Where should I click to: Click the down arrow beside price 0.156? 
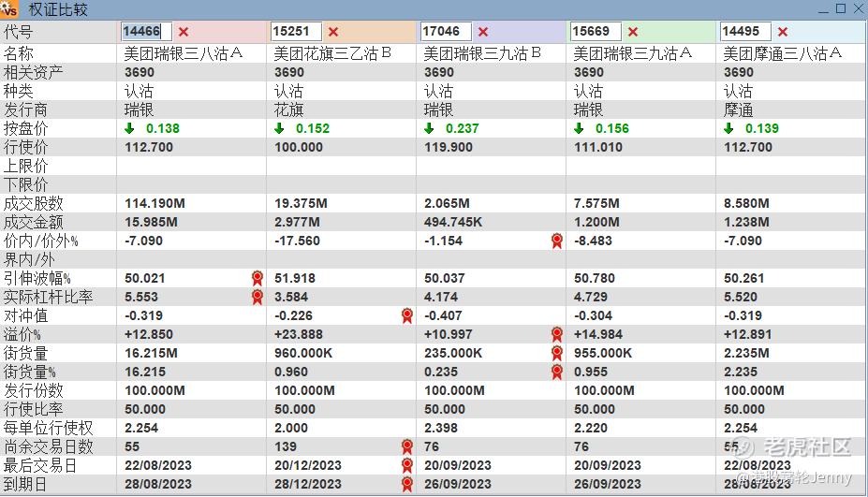click(x=579, y=128)
